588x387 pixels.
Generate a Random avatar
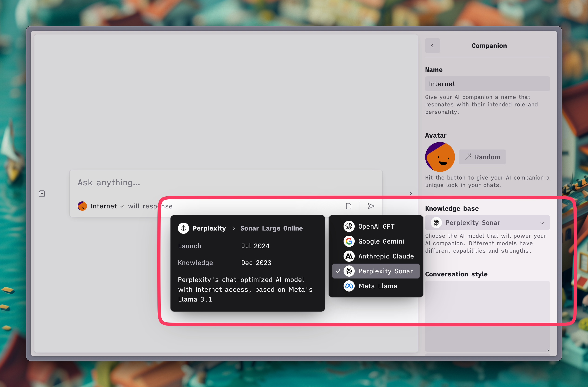coord(482,157)
